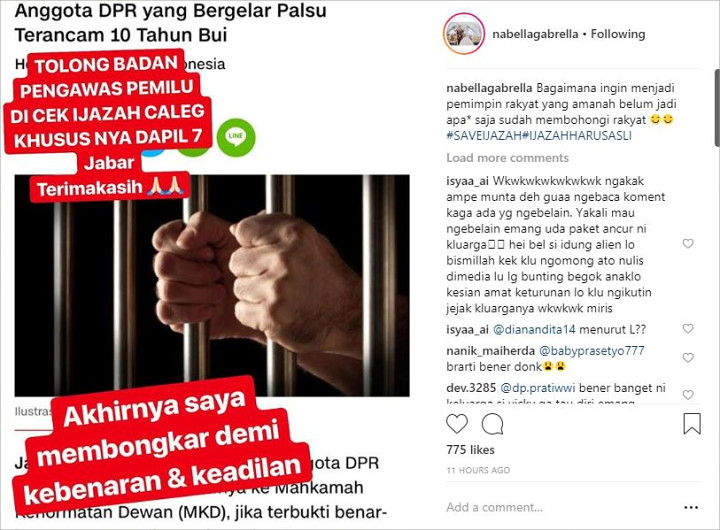Screen dimensions: 720x530
Task: Open nabellagabrella username in header
Action: pos(535,34)
